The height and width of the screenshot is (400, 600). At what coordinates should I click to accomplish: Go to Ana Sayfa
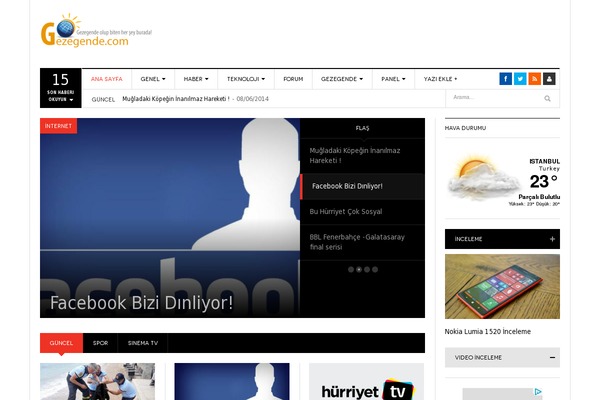pyautogui.click(x=107, y=79)
